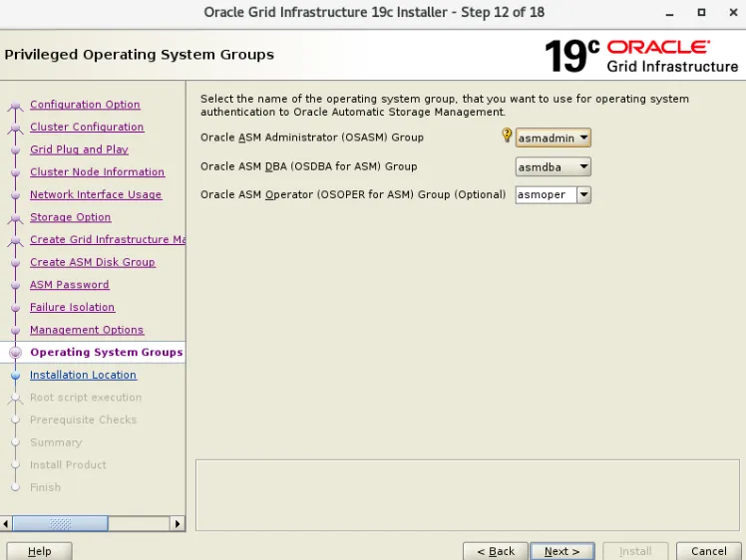746x560 pixels.
Task: Go to Configuration Option step
Action: [85, 104]
